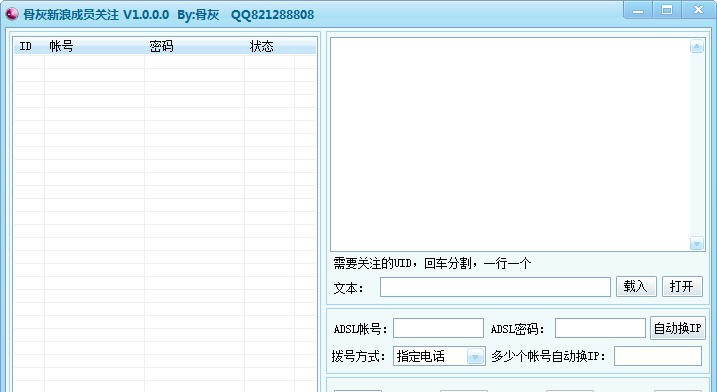Maximize the window
Viewport: 717px width, 392px height.
(667, 10)
